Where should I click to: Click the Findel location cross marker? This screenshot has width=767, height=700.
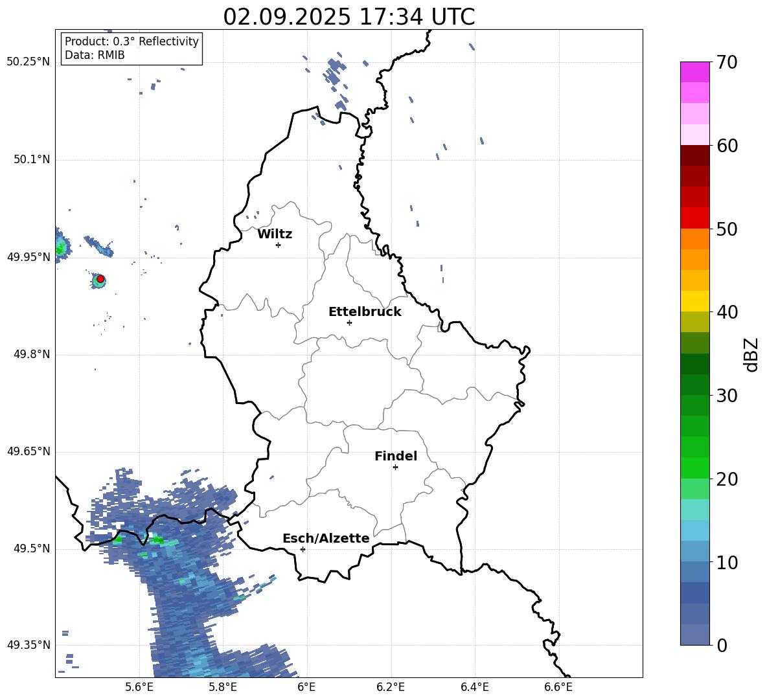tap(395, 468)
